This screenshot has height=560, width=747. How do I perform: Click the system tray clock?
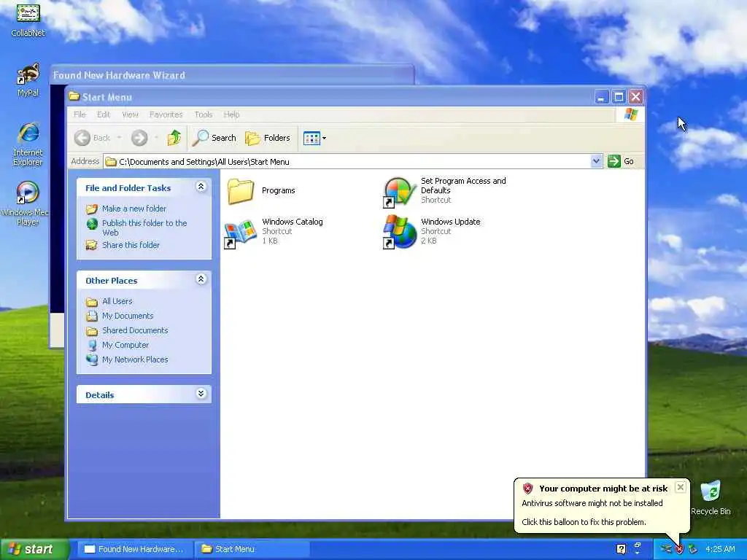(x=720, y=549)
